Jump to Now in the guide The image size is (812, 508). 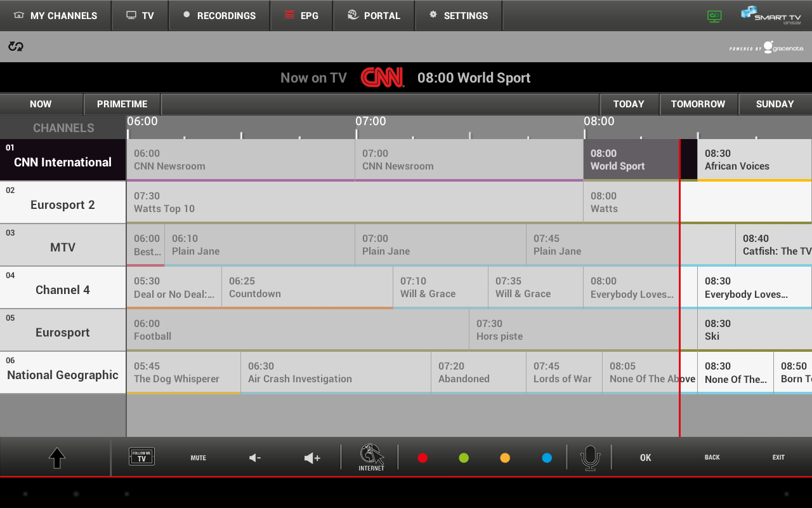[41, 104]
